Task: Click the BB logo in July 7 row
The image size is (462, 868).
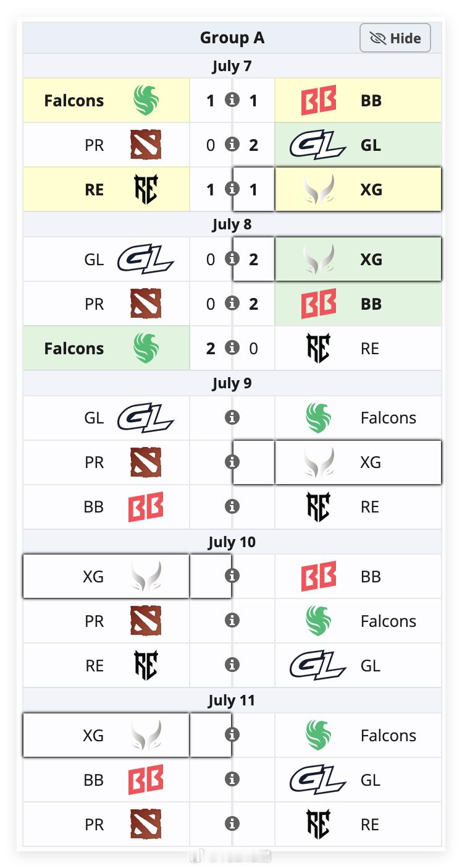Action: tap(319, 101)
